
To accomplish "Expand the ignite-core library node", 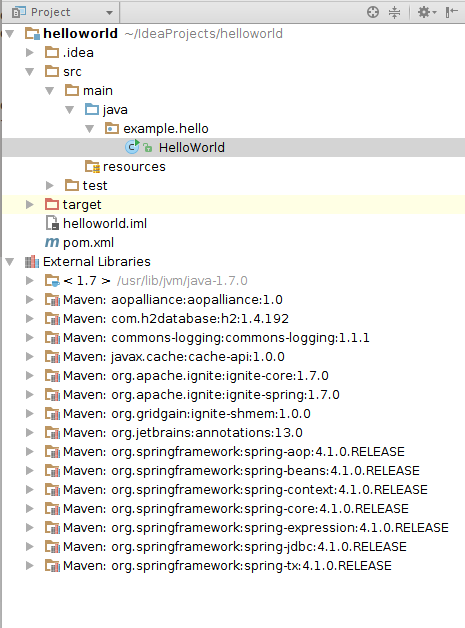I will click(x=30, y=376).
